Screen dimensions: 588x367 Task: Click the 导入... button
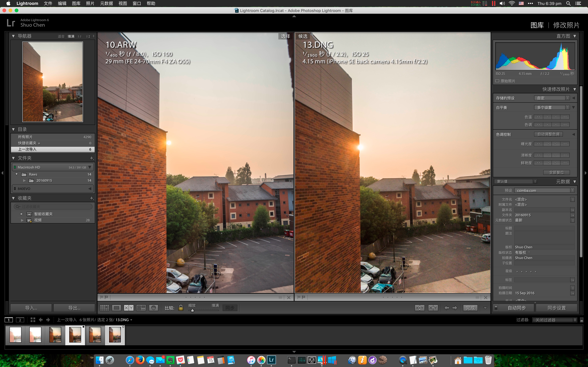(31, 308)
